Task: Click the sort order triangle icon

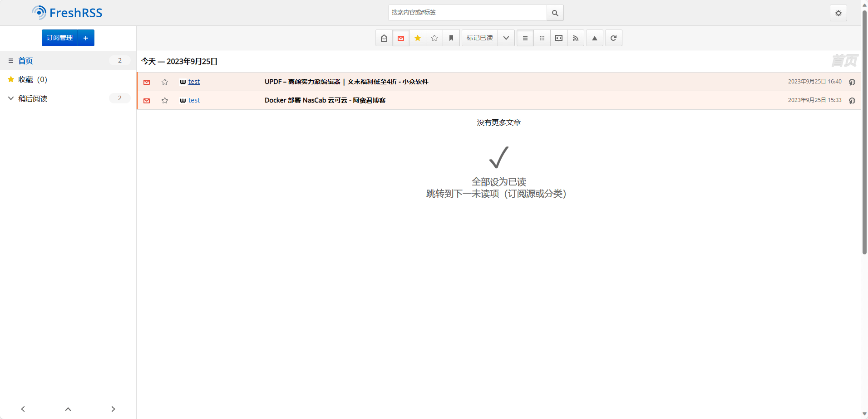Action: coord(594,38)
